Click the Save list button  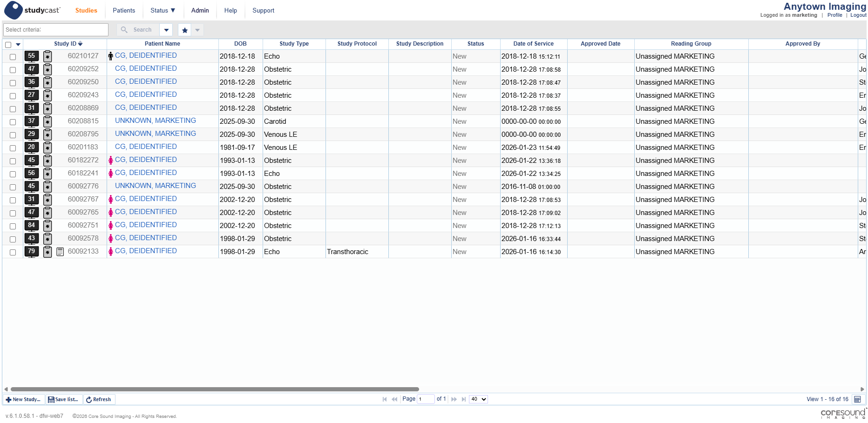coord(63,400)
